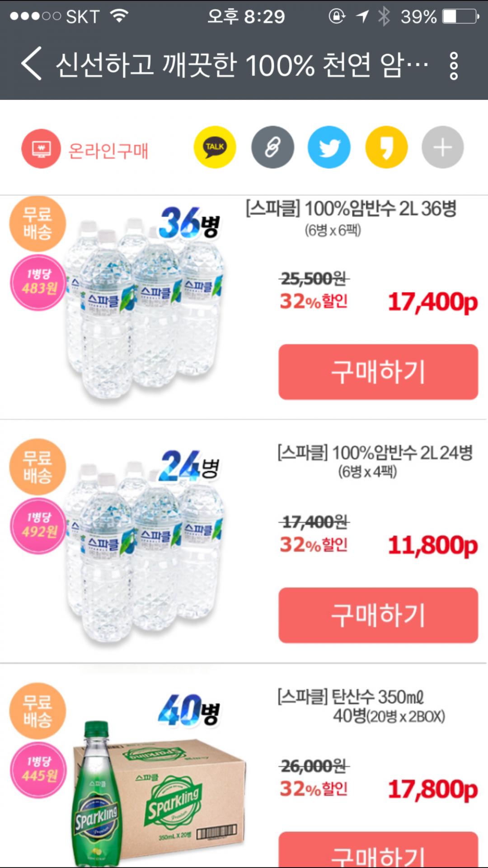
Task: Tap 온라인구매 text link
Action: click(108, 151)
